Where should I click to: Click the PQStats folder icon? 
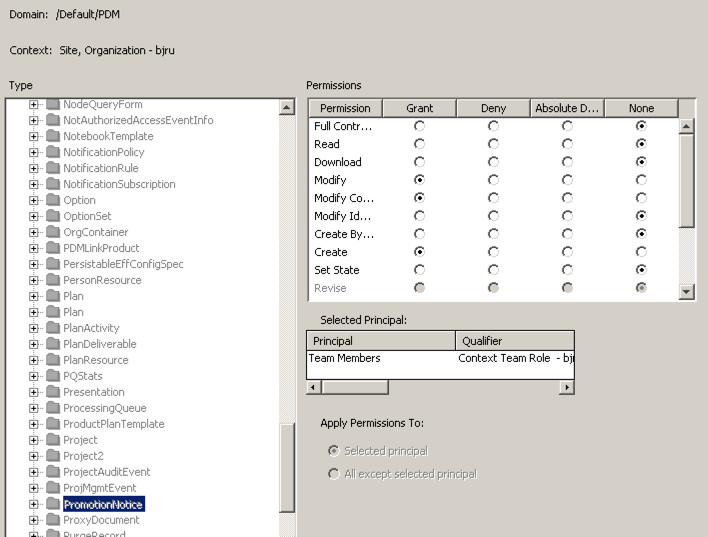(53, 376)
